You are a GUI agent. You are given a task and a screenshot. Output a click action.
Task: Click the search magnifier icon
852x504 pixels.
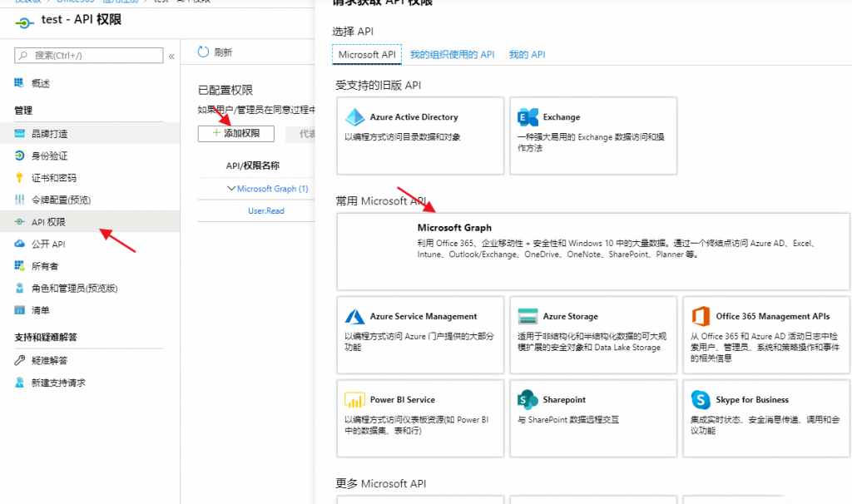(22, 56)
